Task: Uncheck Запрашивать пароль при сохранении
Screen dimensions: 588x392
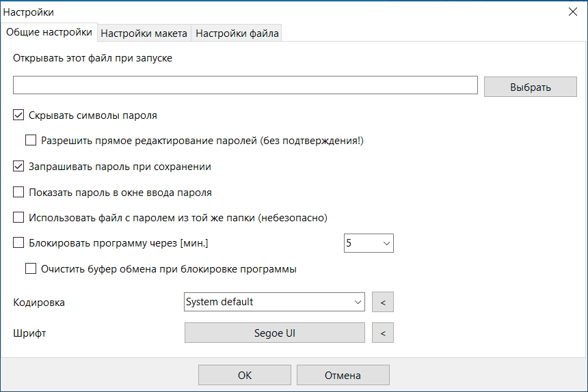Action: click(x=18, y=166)
